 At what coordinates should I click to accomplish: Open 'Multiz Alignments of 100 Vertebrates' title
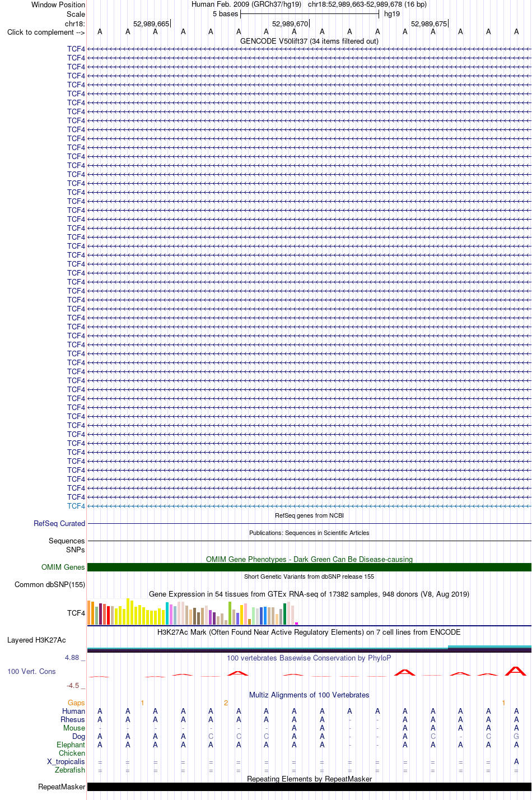(x=309, y=695)
